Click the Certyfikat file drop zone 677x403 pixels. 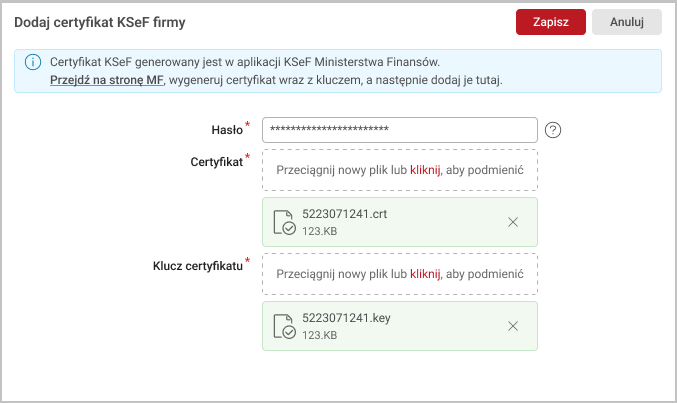tap(399, 170)
